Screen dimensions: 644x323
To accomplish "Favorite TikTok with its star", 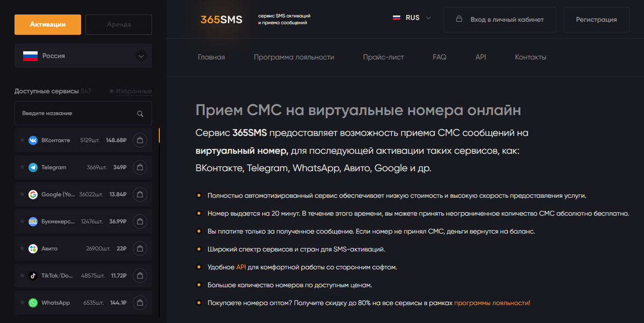I will click(22, 276).
